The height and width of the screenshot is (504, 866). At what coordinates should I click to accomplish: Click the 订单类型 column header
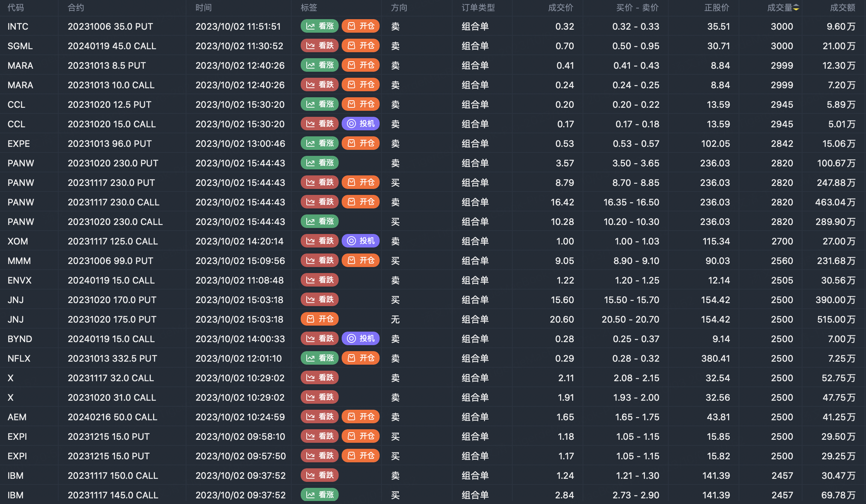(478, 8)
